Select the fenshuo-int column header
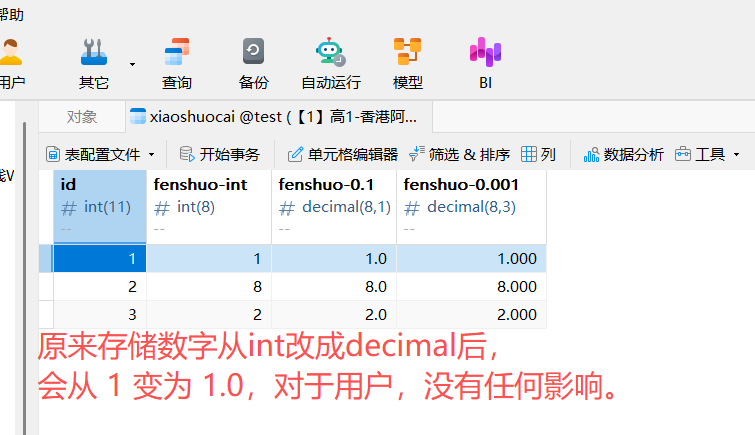The width and height of the screenshot is (755, 435). click(209, 207)
